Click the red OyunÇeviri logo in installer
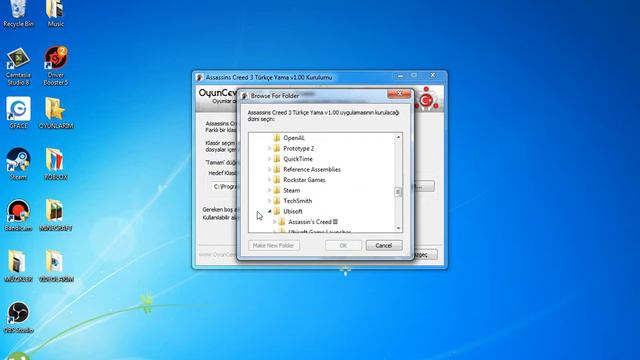Viewport: 640px width, 360px height. [426, 99]
